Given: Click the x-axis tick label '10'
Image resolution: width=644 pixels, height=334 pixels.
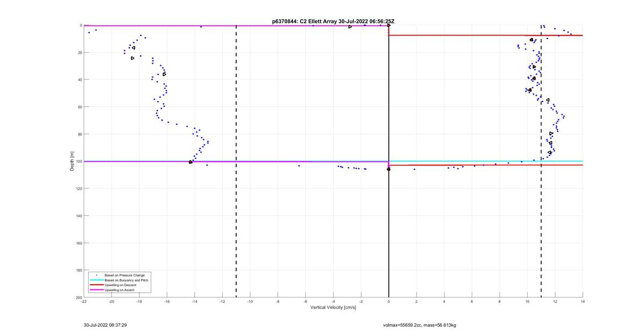Looking at the screenshot, I should tap(528, 301).
